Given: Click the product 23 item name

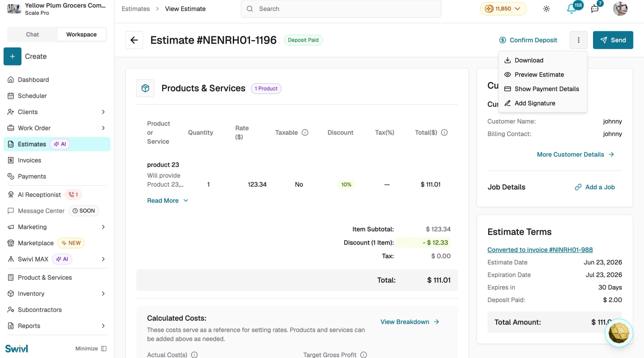Looking at the screenshot, I should tap(163, 165).
